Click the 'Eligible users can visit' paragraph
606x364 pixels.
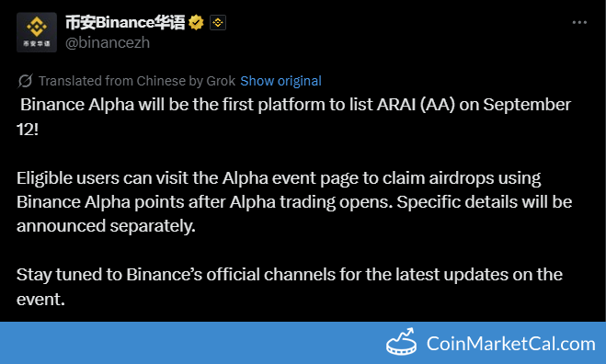[x=294, y=202]
